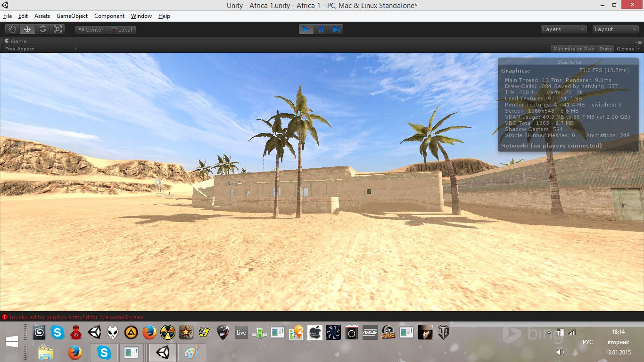
Task: Expand the Free Aspect dropdown
Action: (40, 49)
